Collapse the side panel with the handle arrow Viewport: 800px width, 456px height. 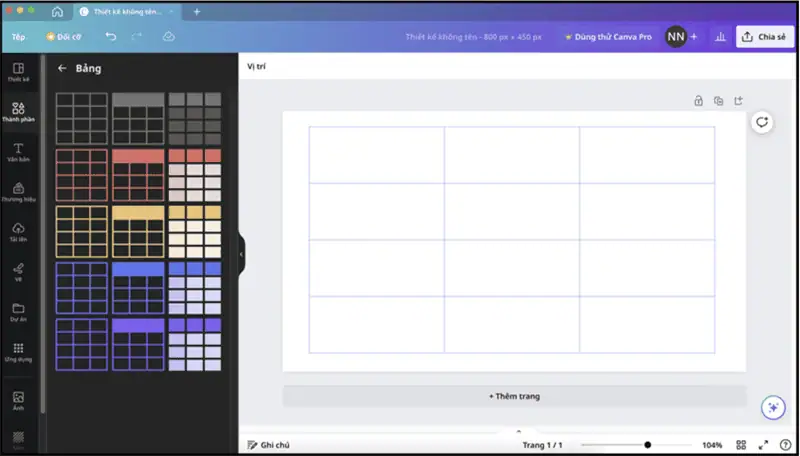pyautogui.click(x=241, y=255)
